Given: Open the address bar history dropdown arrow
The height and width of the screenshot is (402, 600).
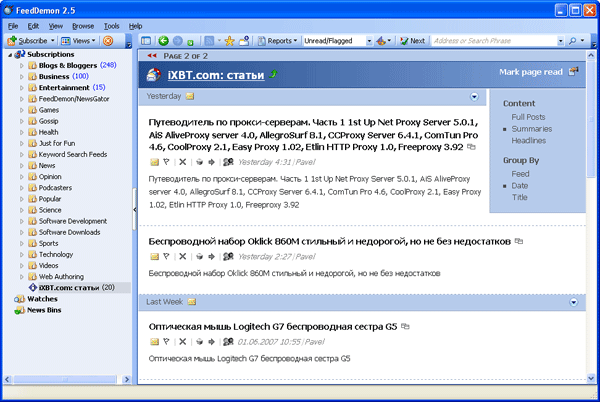Looking at the screenshot, I should click(561, 41).
